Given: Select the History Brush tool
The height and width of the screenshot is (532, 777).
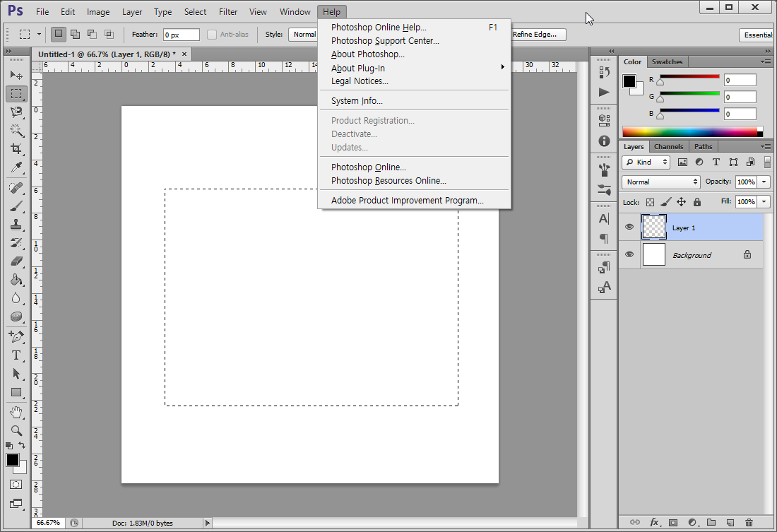Looking at the screenshot, I should coord(16,243).
